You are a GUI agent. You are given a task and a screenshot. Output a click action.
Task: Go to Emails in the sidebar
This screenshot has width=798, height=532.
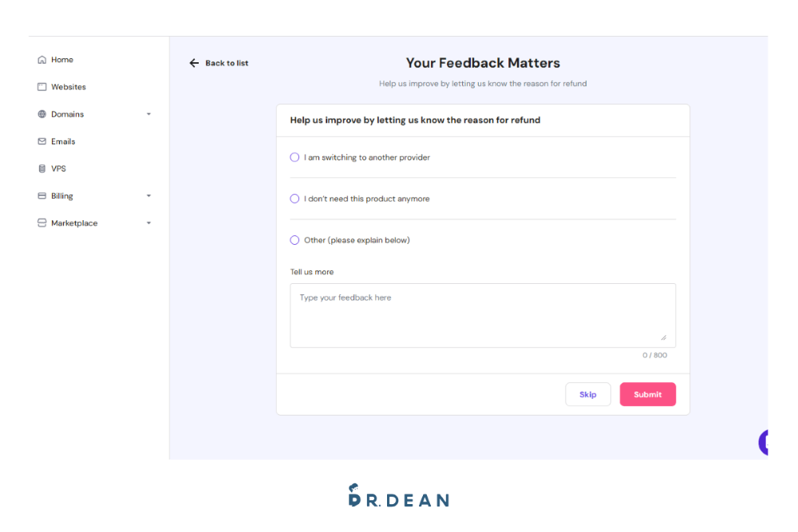(x=63, y=141)
